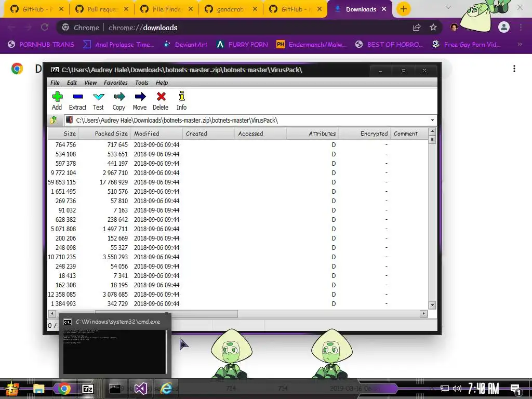
Task: Open the DeviantArt bookmark
Action: coord(185,45)
